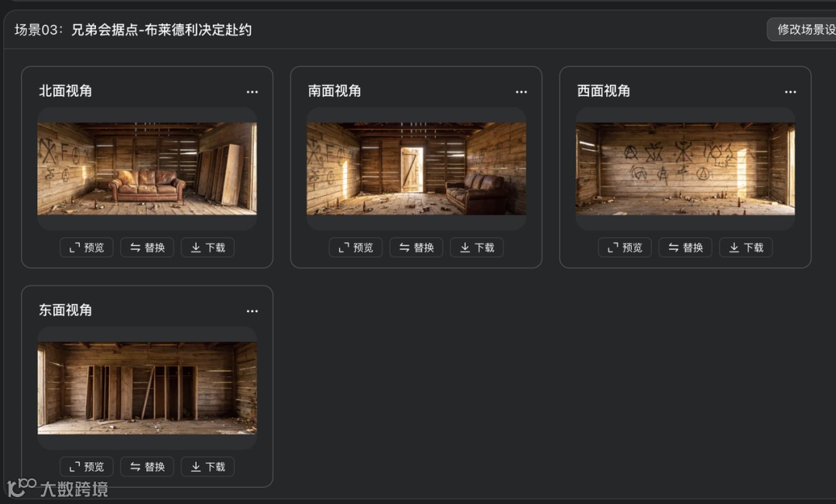Click 替换 under the 北面视角 image
Image resolution: width=836 pixels, height=504 pixels.
pyautogui.click(x=147, y=248)
